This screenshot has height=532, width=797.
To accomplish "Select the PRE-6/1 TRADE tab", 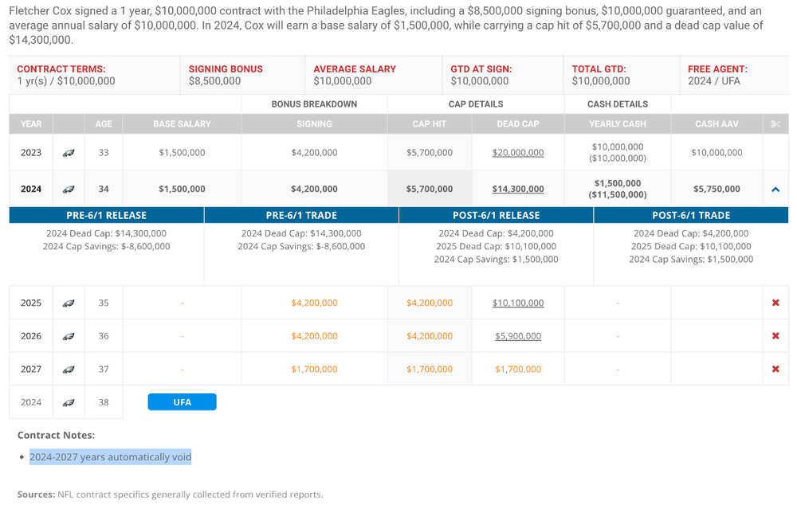I will pyautogui.click(x=301, y=216).
